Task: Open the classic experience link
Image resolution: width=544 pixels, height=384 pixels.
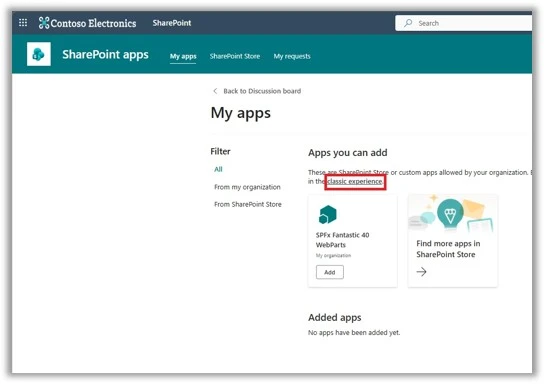Action: [355, 181]
